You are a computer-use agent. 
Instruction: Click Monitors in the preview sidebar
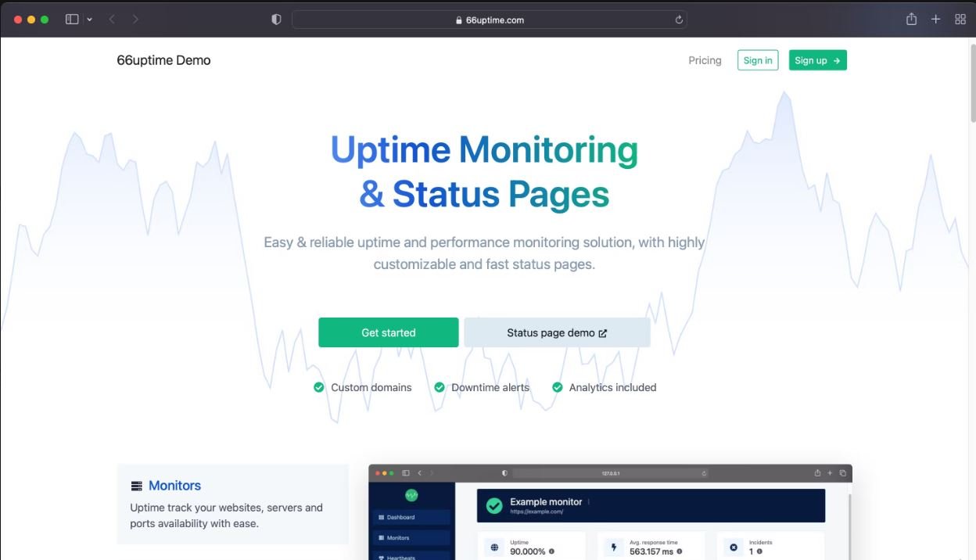[x=411, y=537]
